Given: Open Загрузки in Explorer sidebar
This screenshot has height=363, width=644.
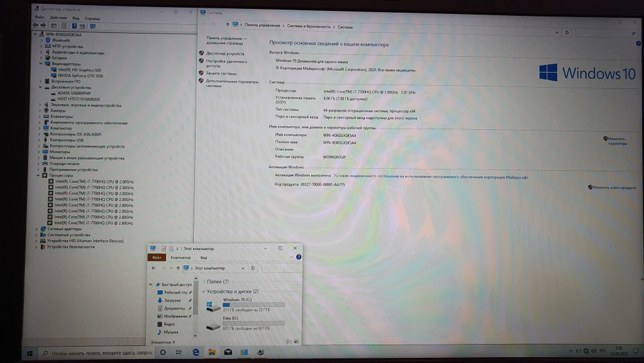Looking at the screenshot, I should click(172, 300).
